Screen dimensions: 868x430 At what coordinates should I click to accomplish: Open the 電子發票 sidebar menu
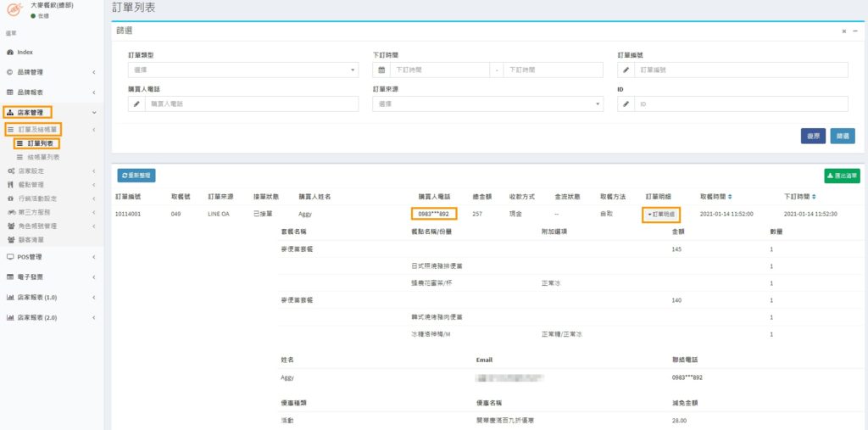(51, 276)
